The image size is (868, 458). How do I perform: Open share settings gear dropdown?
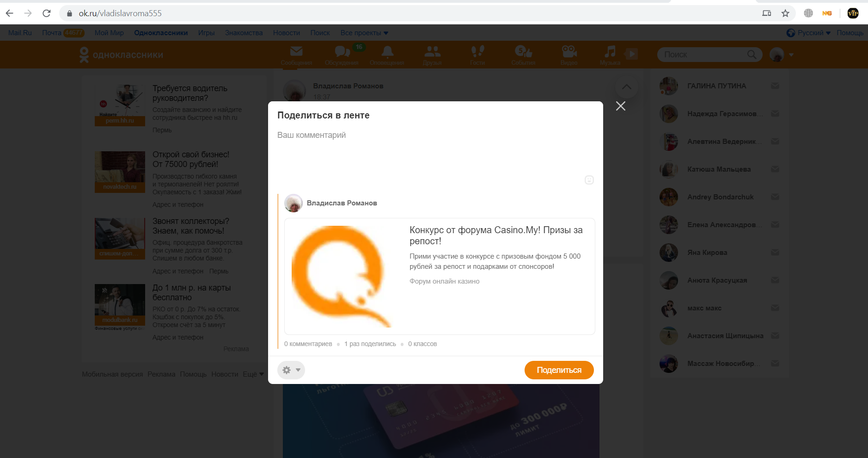291,370
